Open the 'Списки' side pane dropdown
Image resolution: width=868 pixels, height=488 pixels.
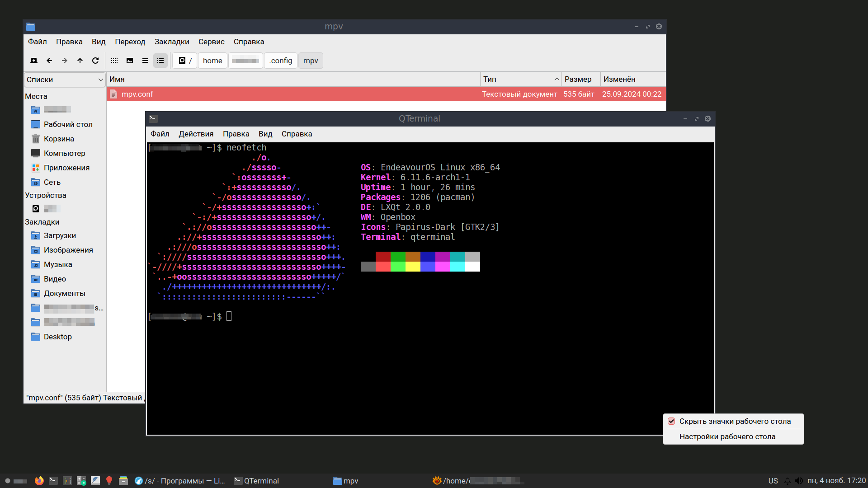click(65, 80)
